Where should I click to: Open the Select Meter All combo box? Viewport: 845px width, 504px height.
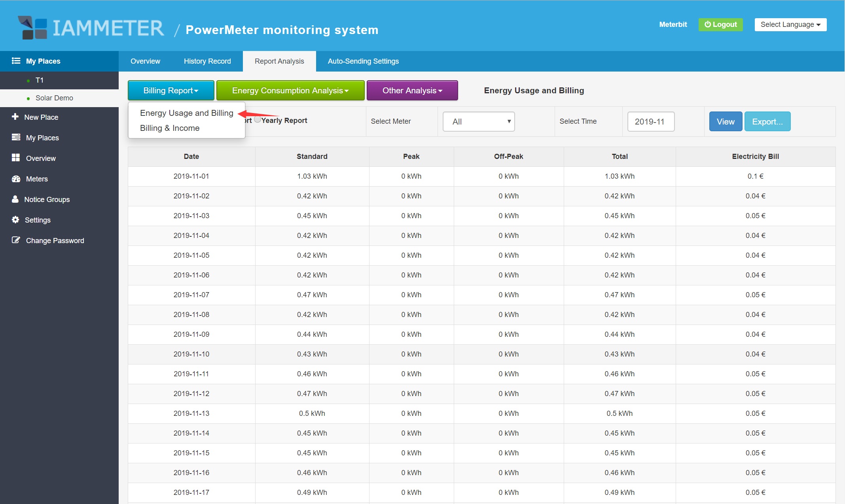[478, 121]
